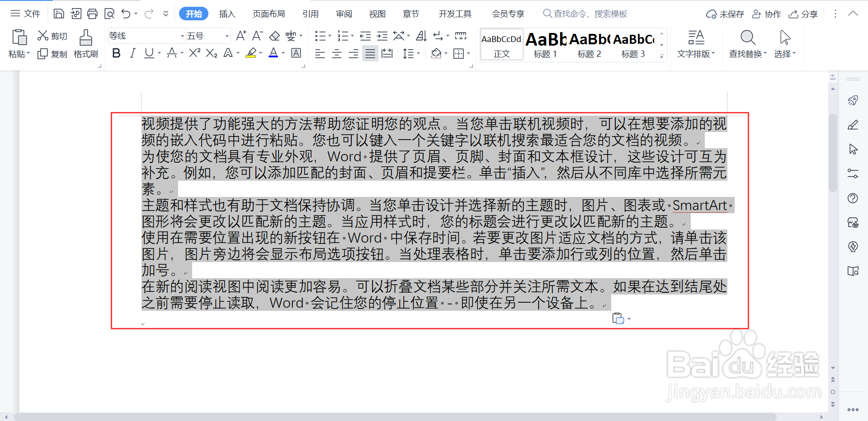Align text right

coord(354,54)
